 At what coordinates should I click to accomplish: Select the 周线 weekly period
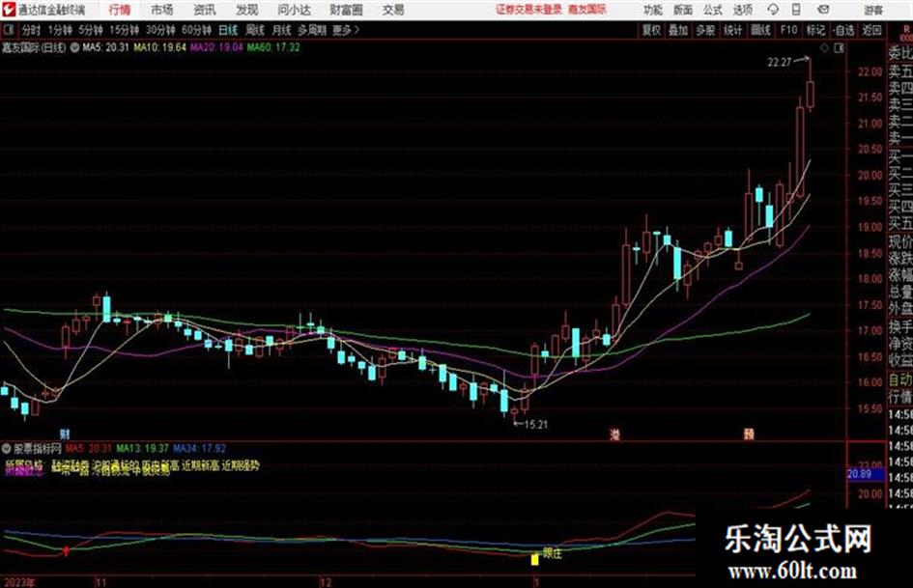coord(255,30)
